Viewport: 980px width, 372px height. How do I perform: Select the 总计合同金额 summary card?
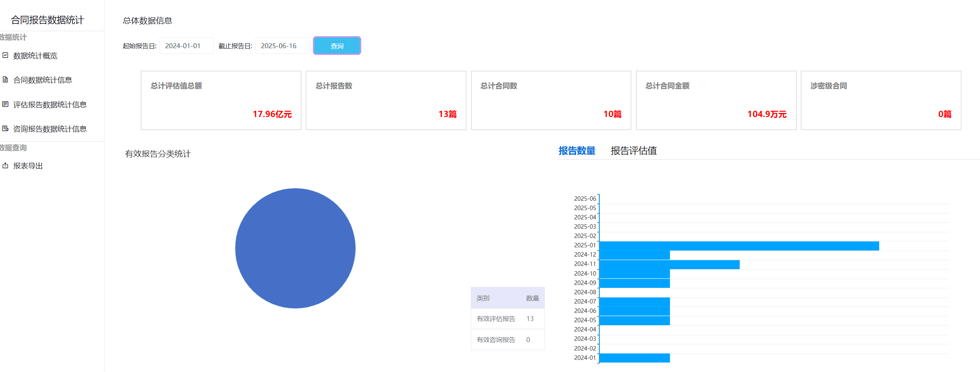click(x=715, y=100)
